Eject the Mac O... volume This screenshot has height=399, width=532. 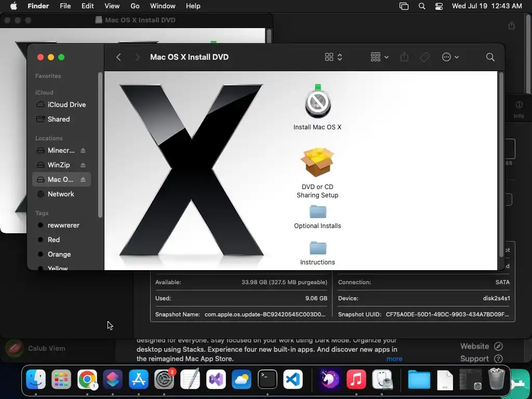click(x=83, y=179)
